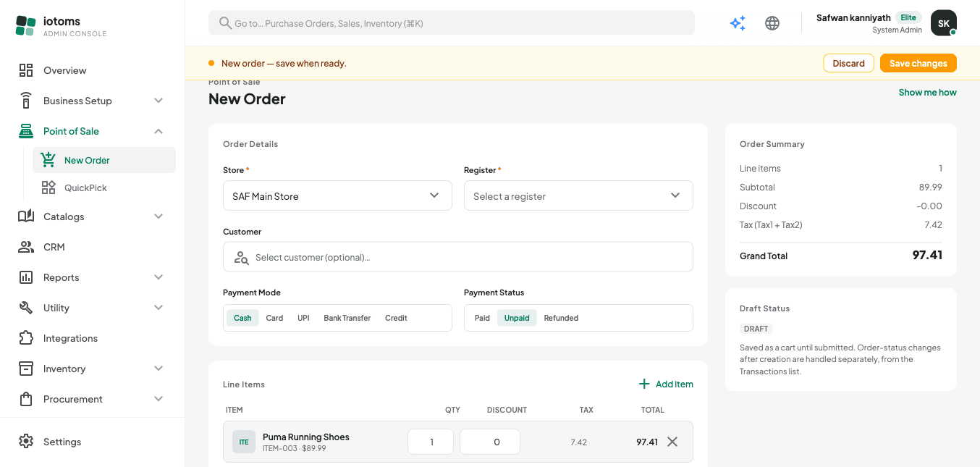Click the search magnifier icon
Screen dimensions: 980x467
(225, 23)
